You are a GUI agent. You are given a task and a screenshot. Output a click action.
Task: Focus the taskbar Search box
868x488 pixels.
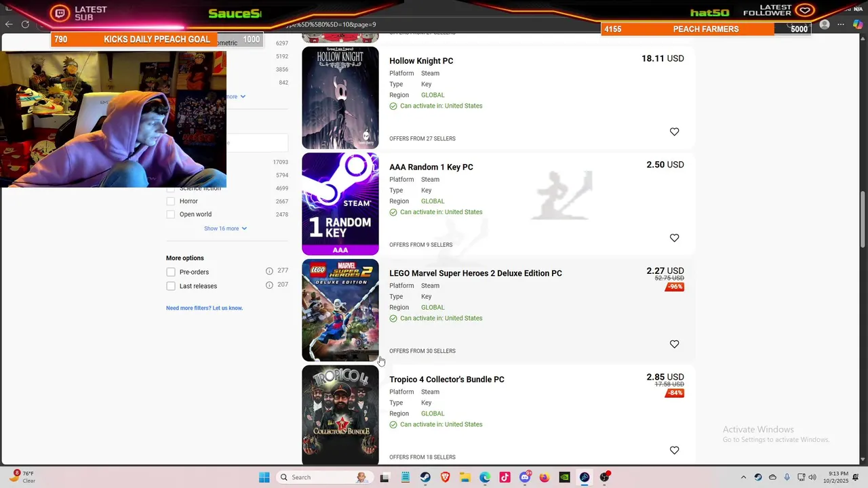323,477
